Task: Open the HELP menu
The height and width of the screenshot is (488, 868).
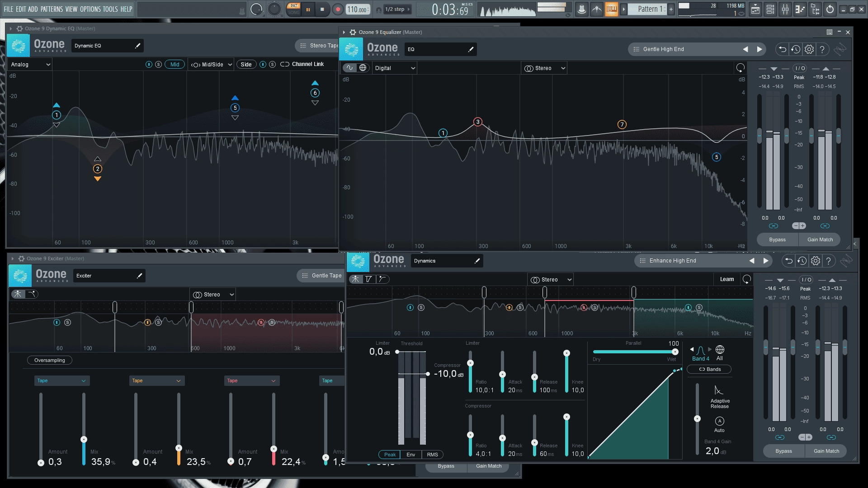Action: [x=126, y=9]
